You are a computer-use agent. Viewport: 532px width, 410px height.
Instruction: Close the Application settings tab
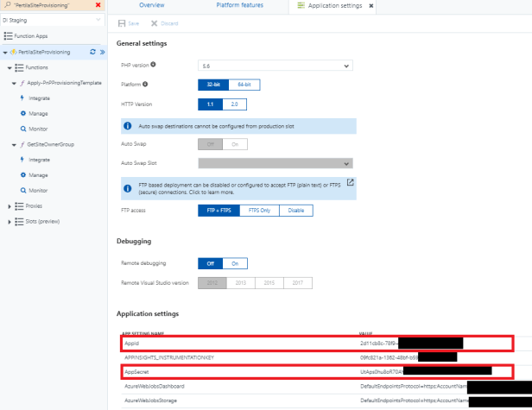click(371, 6)
